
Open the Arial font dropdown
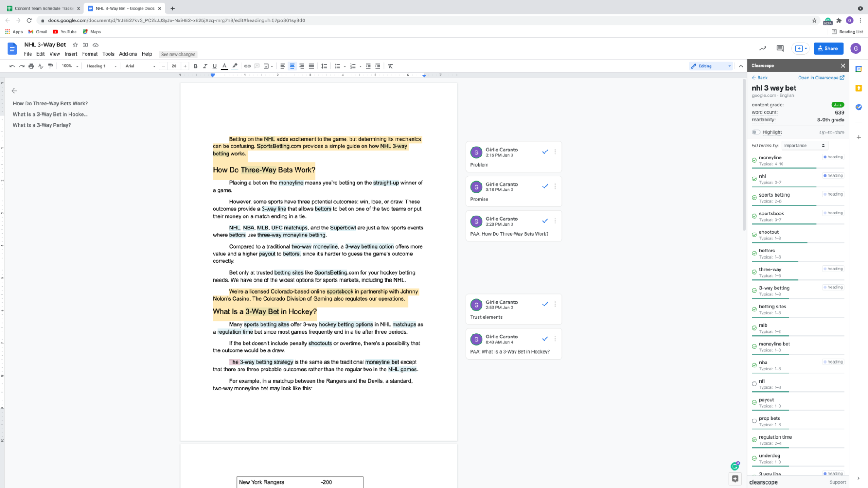click(x=140, y=66)
